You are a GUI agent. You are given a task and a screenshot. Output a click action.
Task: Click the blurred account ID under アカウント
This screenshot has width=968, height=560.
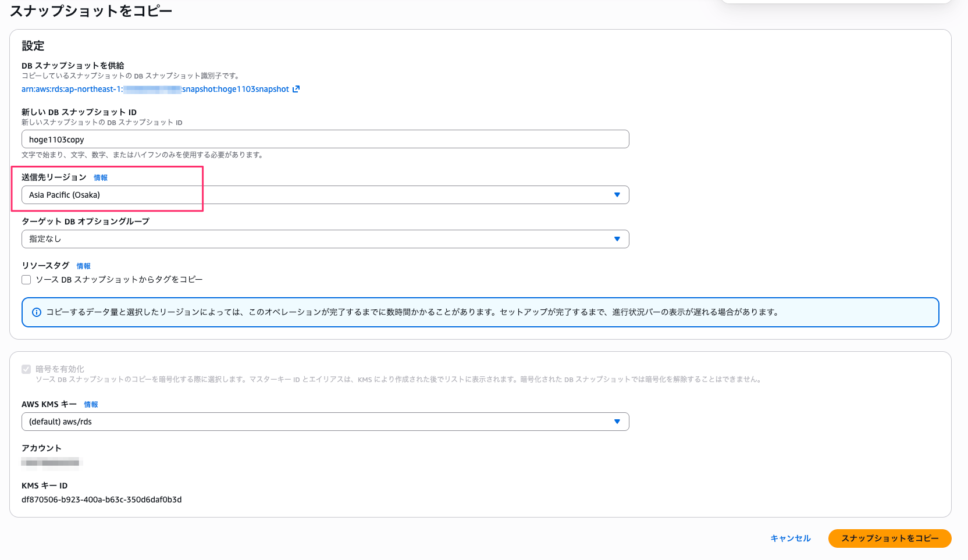click(x=52, y=463)
